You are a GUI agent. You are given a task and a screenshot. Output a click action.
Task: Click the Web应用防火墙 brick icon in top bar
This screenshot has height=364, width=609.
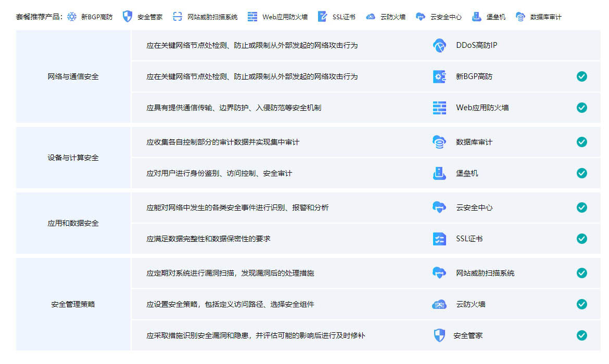coord(252,17)
